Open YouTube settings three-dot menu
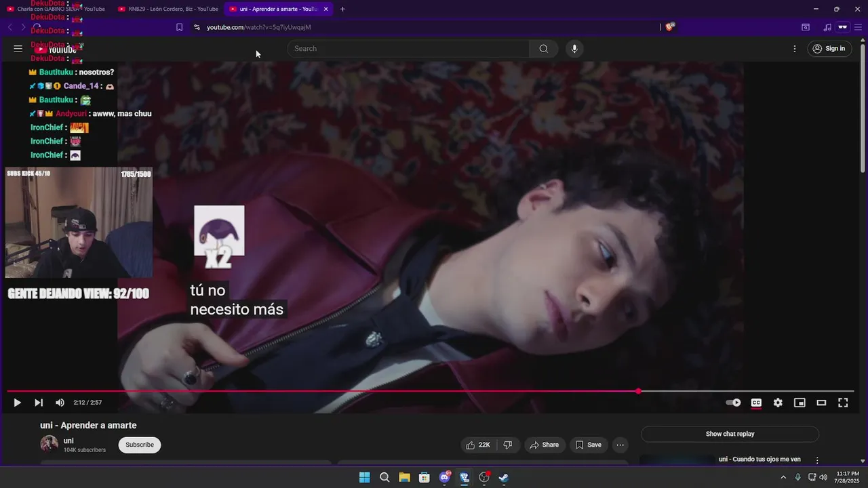 [795, 49]
